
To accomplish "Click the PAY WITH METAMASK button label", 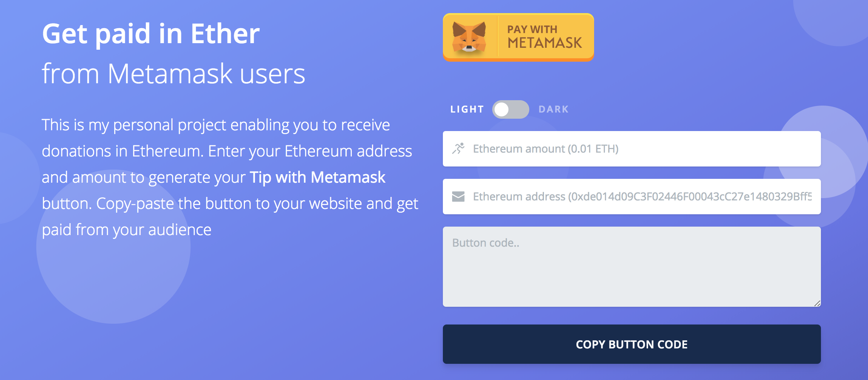I will tap(544, 37).
